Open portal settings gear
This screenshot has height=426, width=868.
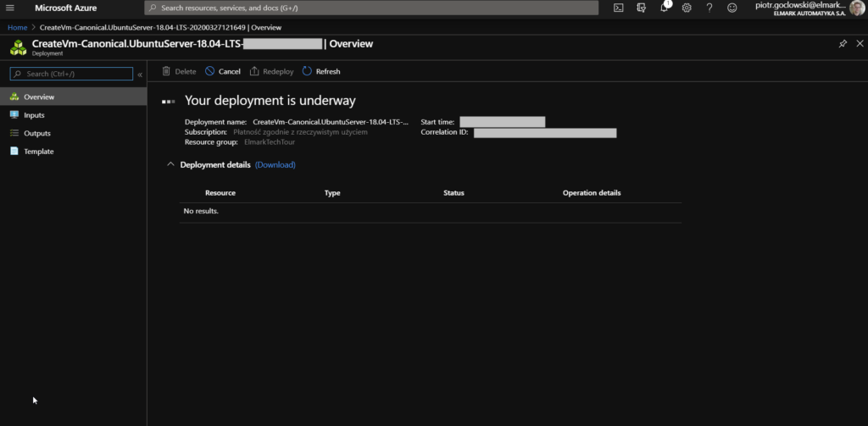click(x=687, y=8)
